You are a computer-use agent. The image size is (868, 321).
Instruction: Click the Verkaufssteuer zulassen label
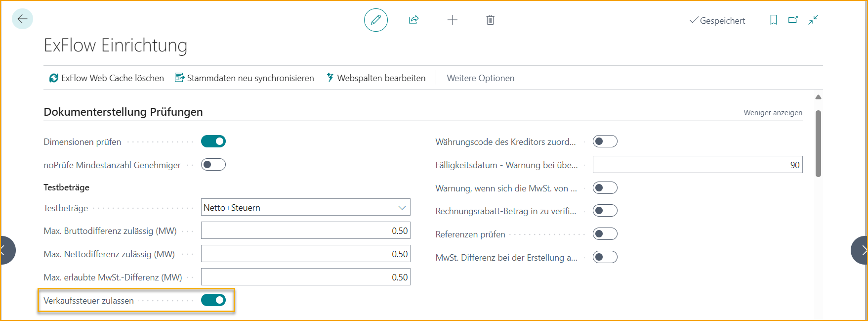tap(88, 301)
